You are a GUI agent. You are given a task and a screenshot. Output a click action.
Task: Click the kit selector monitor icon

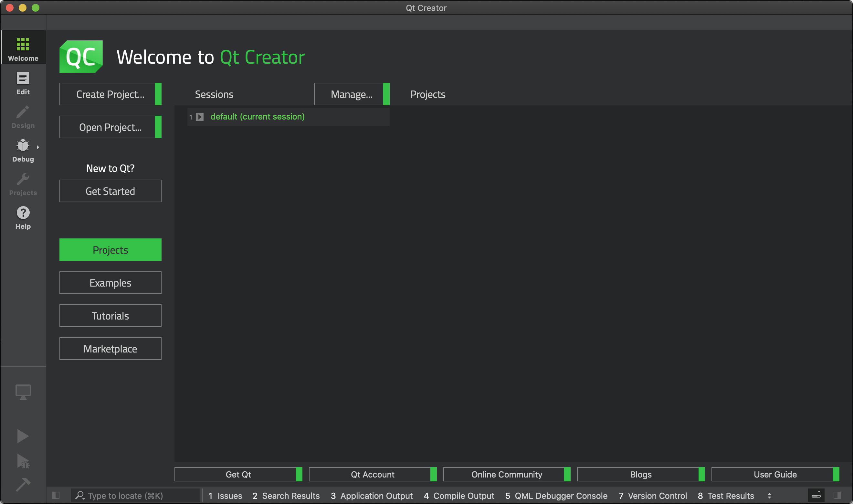coord(23,392)
